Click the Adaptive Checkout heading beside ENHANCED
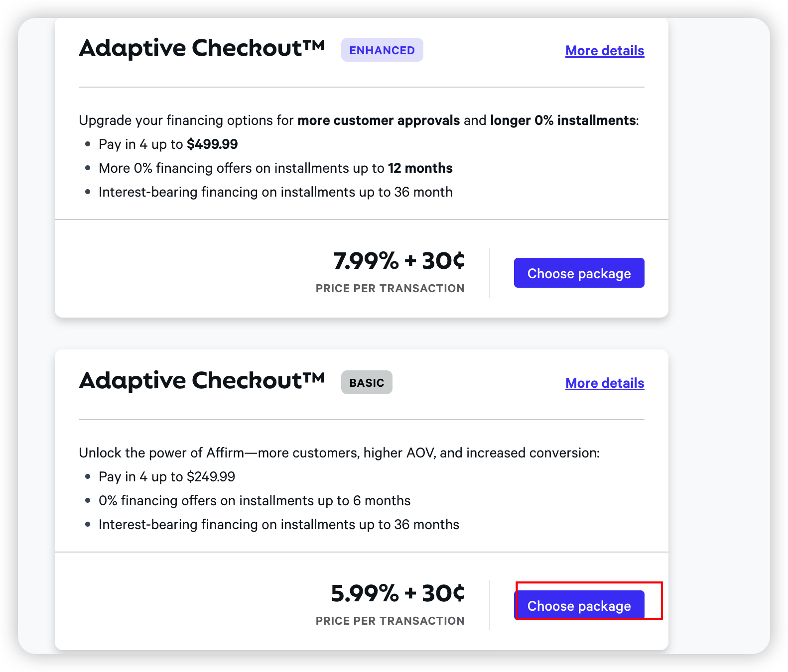The width and height of the screenshot is (788, 672). click(202, 49)
